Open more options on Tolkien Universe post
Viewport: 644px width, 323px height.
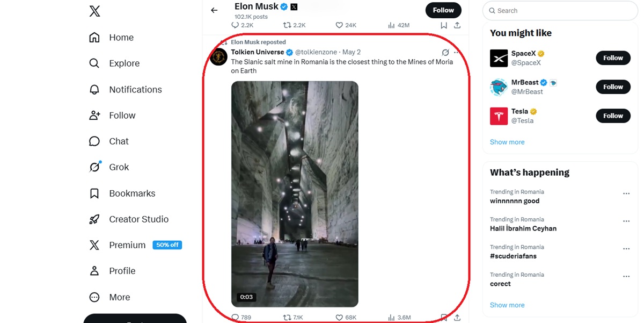tap(457, 52)
